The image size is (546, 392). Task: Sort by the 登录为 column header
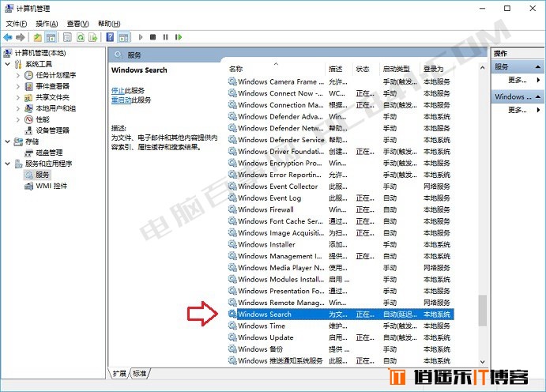pos(437,69)
